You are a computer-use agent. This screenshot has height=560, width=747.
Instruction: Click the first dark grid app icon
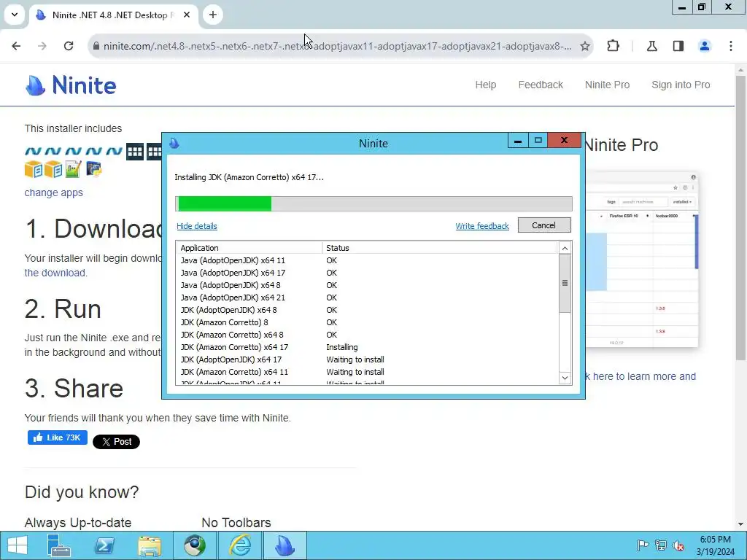click(135, 152)
